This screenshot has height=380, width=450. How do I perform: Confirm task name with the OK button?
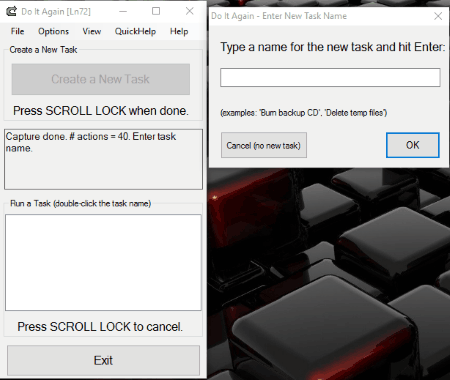[x=413, y=145]
